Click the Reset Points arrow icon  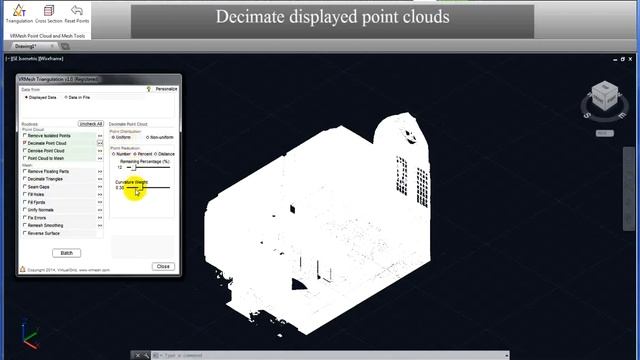pyautogui.click(x=77, y=10)
